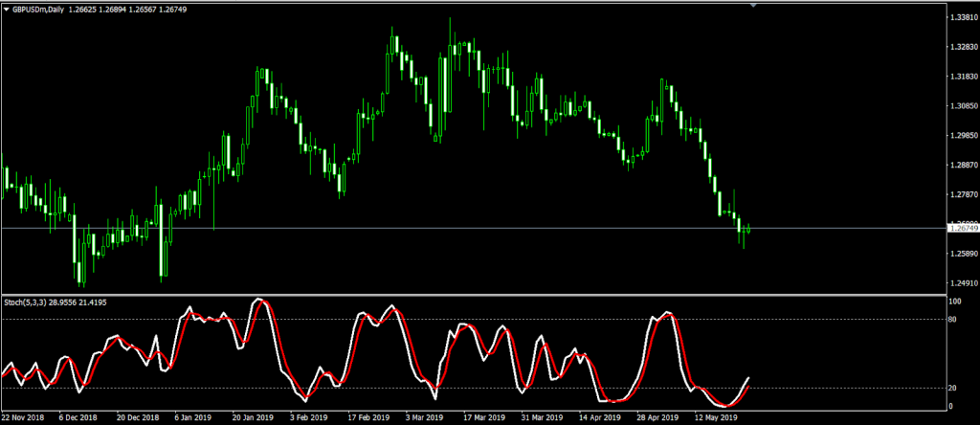Click the chart shift triangle marker at top
Screen dimensions: 980x425
click(x=752, y=5)
